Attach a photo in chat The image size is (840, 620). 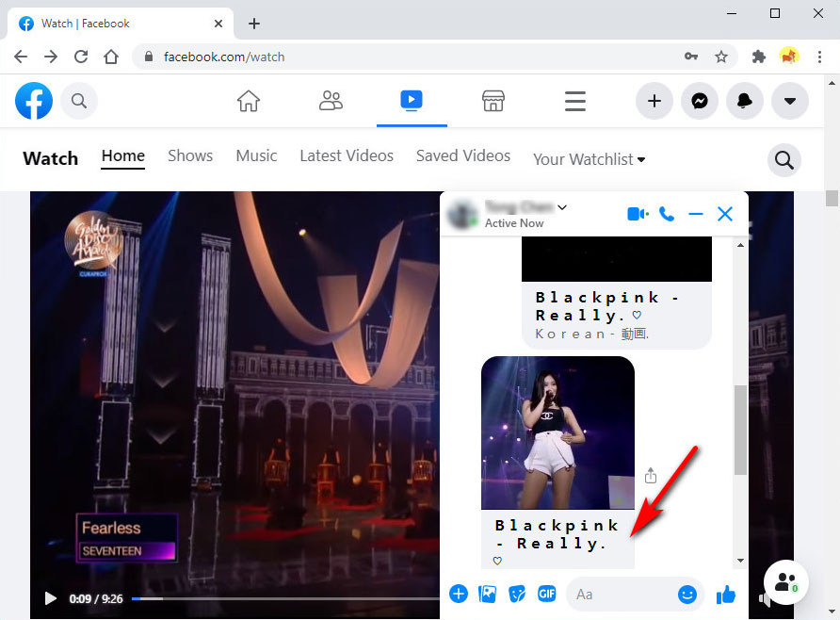(x=488, y=594)
